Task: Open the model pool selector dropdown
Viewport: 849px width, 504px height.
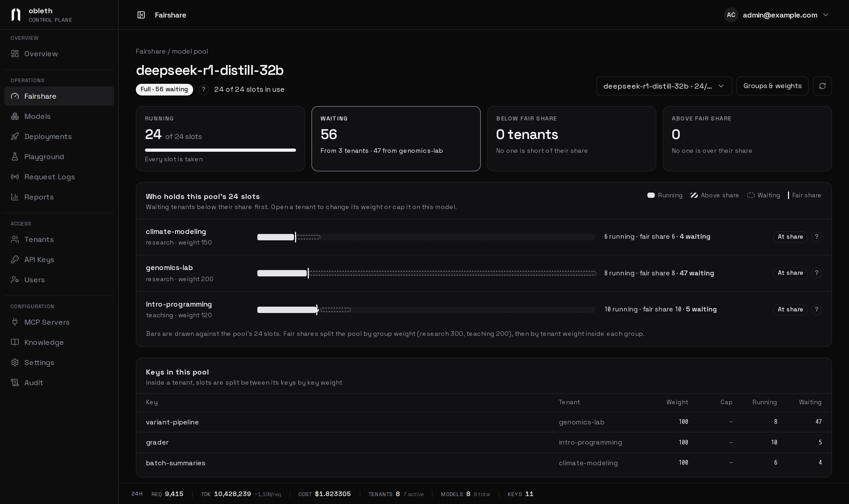Action: 664,86
